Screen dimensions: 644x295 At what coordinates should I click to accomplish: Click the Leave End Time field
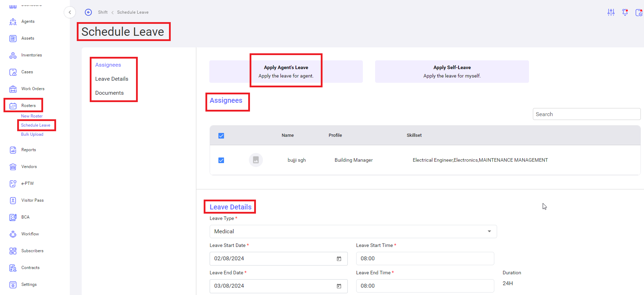point(425,286)
